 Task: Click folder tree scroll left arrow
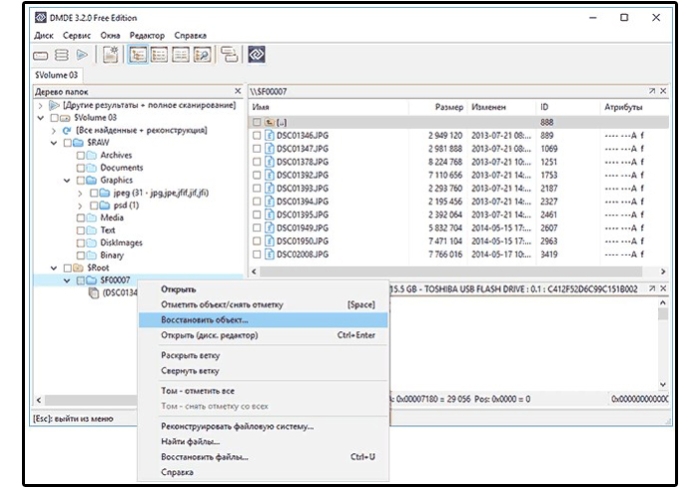(x=39, y=400)
